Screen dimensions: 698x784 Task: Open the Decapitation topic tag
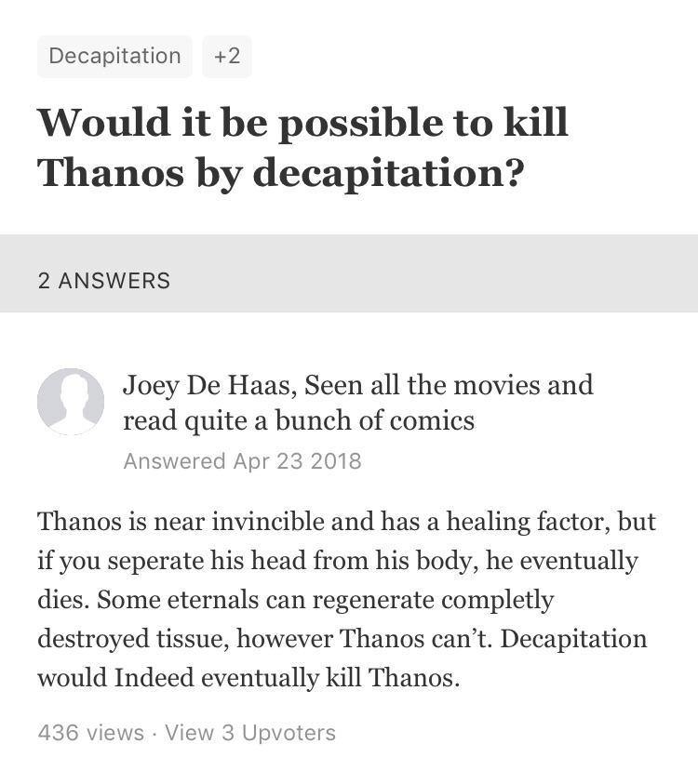coord(114,56)
